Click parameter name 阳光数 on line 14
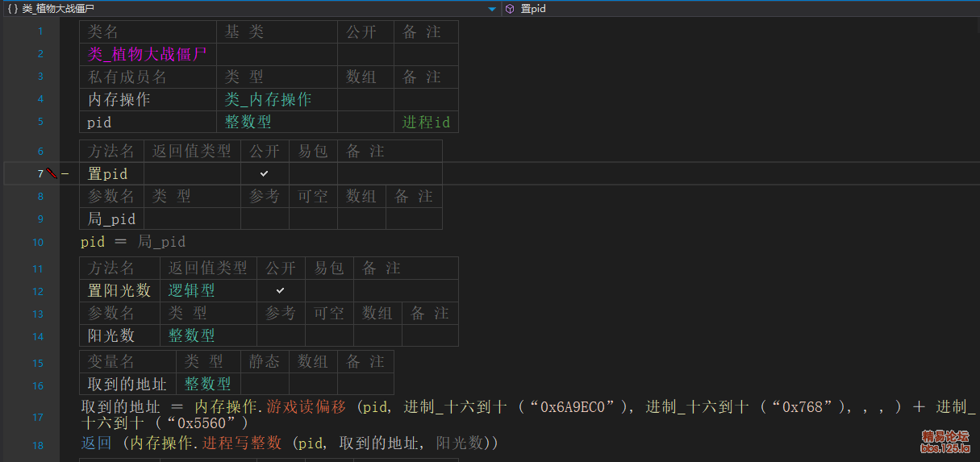 point(111,335)
